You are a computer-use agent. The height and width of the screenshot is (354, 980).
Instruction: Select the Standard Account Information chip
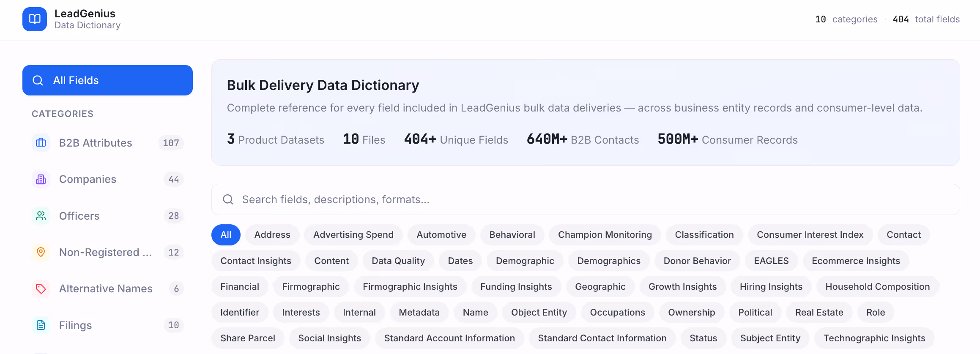click(x=449, y=338)
